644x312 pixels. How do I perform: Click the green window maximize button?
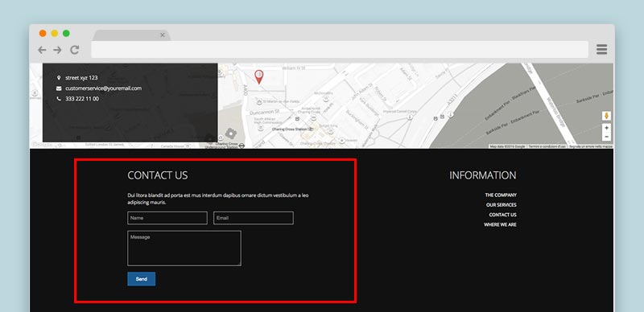[x=66, y=33]
